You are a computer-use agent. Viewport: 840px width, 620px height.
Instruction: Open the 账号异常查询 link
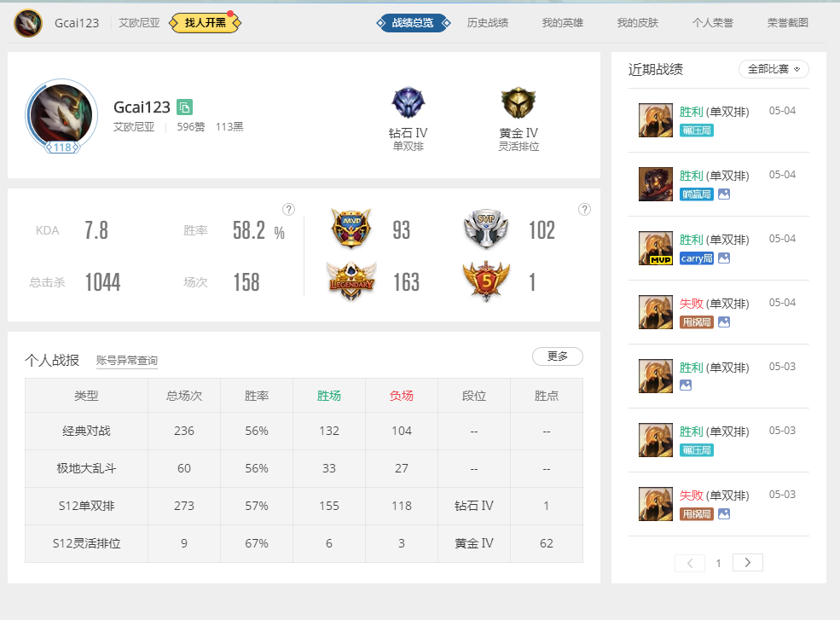click(x=127, y=361)
